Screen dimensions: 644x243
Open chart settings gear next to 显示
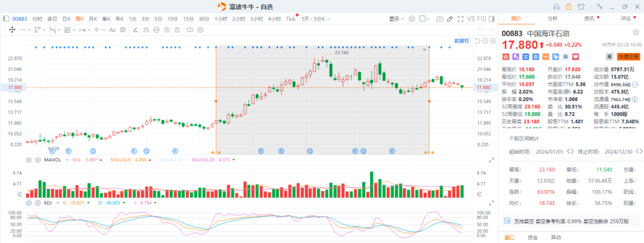tap(412, 18)
